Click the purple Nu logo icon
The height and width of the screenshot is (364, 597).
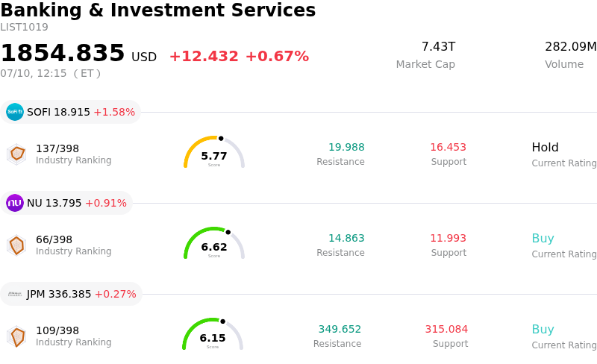15,203
